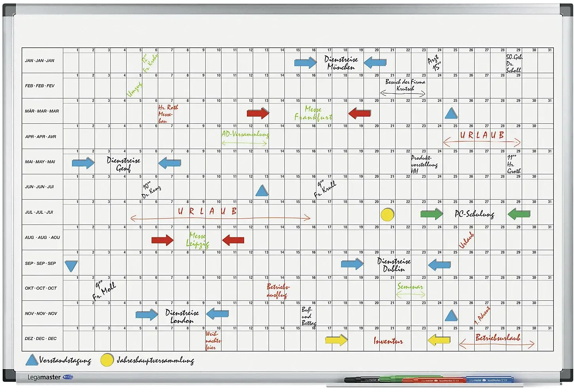This screenshot has height=392, width=574.
Task: Click the Jahreshauptversammlung legend yellow circle
Action: [x=107, y=360]
